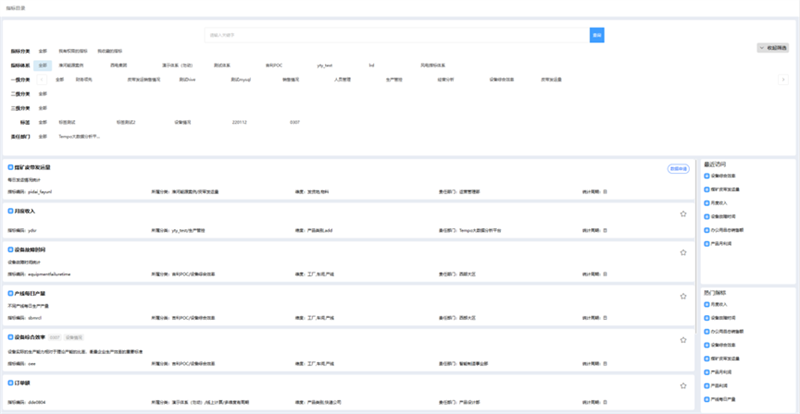The width and height of the screenshot is (800, 414).
Task: Collapse filters with 收起筛选 button
Action: click(773, 47)
